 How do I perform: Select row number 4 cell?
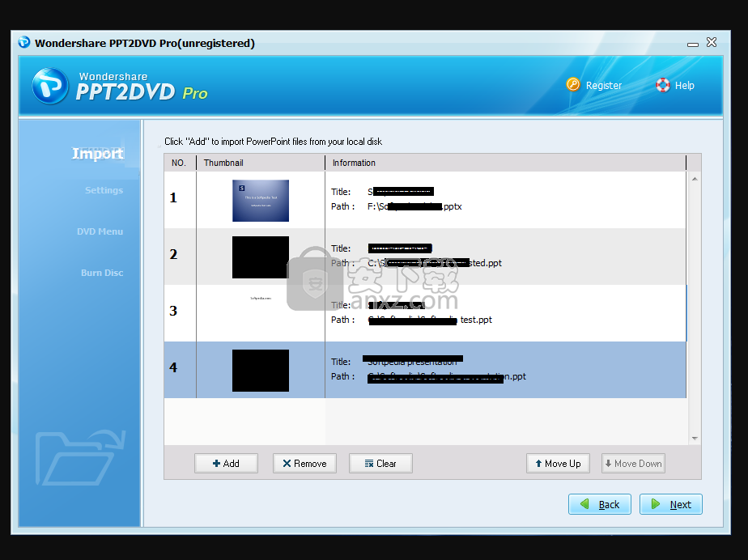coord(180,370)
